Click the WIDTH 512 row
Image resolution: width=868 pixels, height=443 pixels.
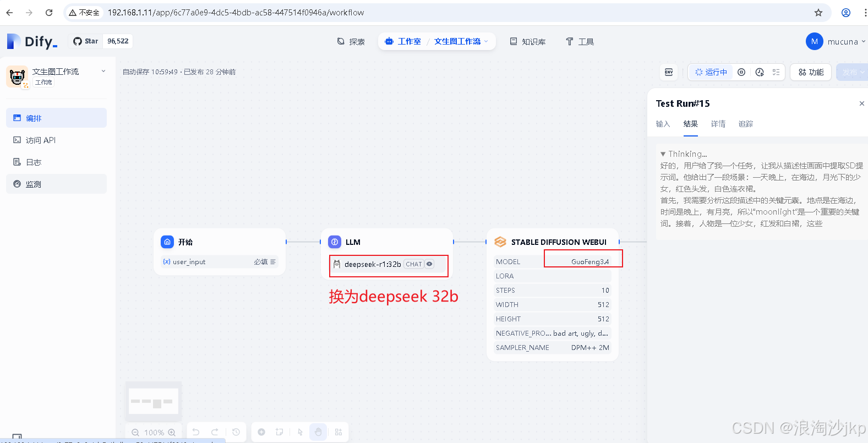(x=553, y=305)
